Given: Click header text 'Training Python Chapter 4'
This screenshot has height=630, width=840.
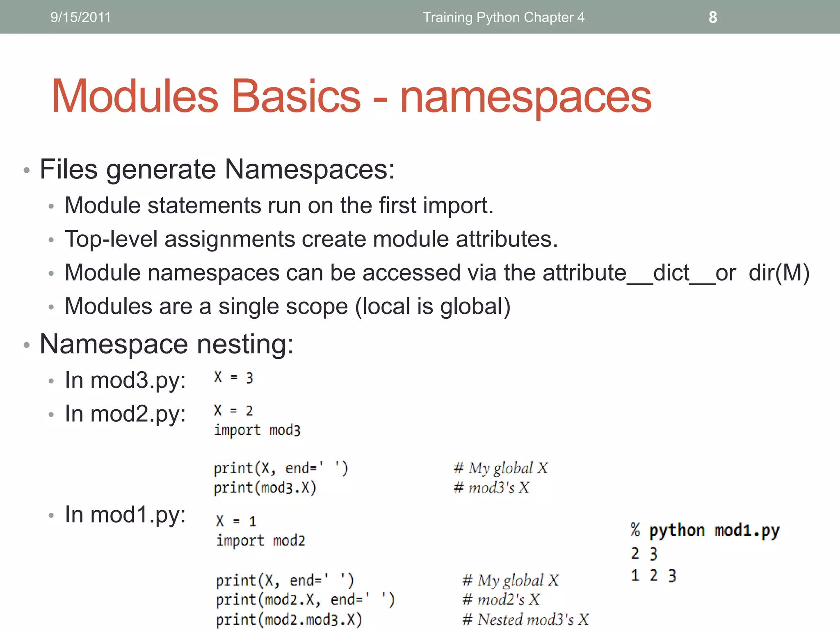Looking at the screenshot, I should (x=503, y=17).
